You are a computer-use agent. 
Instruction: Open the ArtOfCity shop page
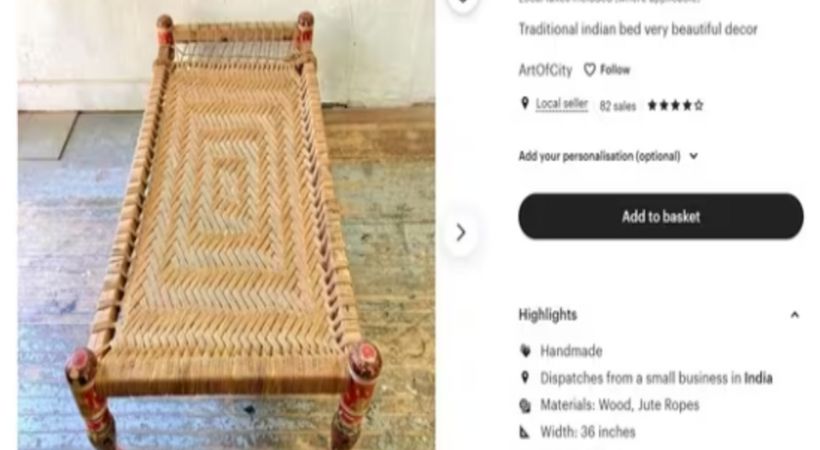[x=545, y=70]
